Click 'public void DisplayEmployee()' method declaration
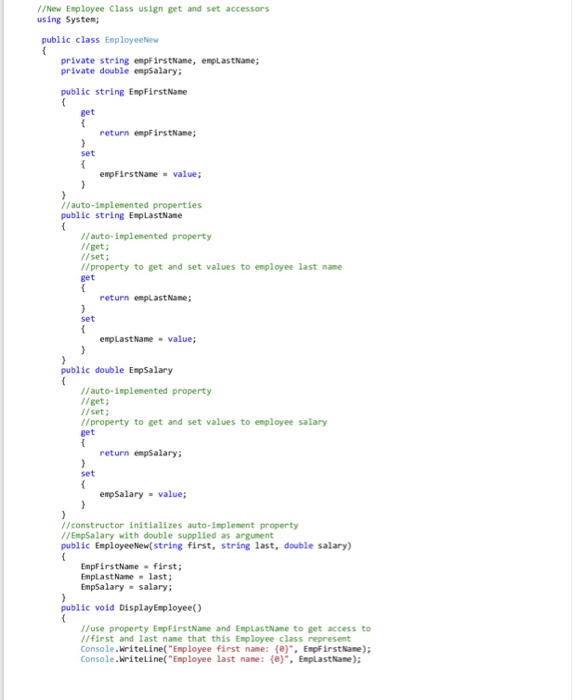This screenshot has height=700, width=573. (131, 608)
